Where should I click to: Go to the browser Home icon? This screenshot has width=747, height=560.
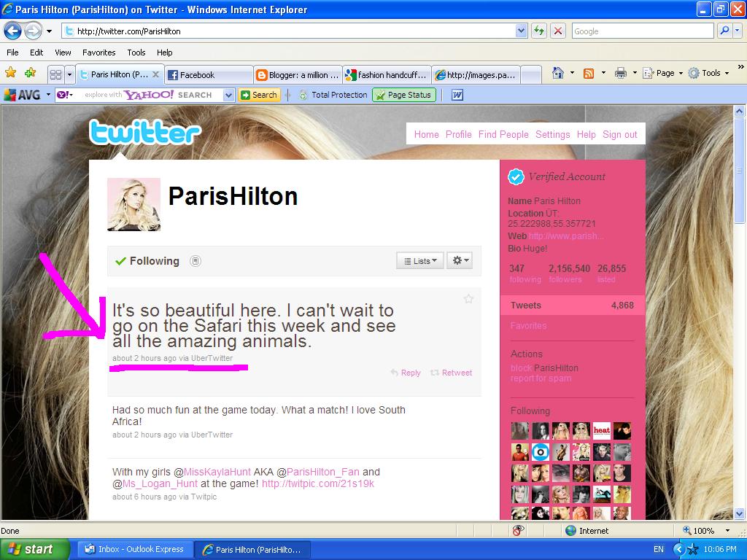[558, 73]
